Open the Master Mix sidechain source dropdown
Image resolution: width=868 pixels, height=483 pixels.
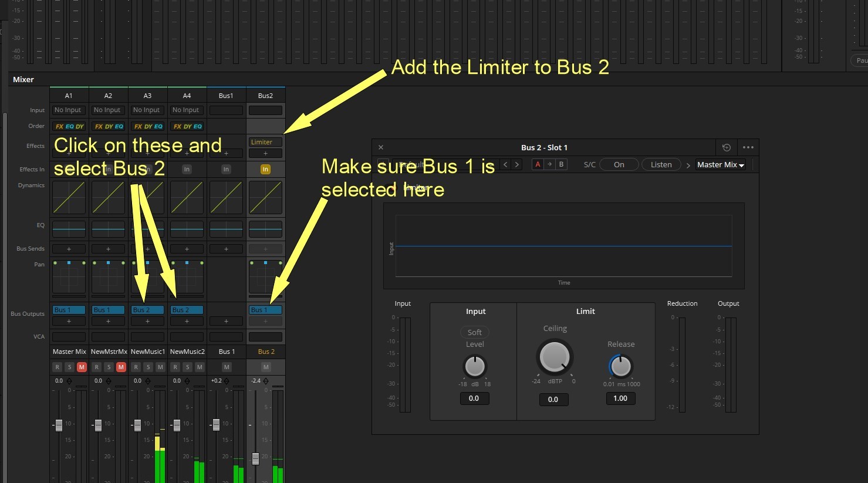coord(721,165)
